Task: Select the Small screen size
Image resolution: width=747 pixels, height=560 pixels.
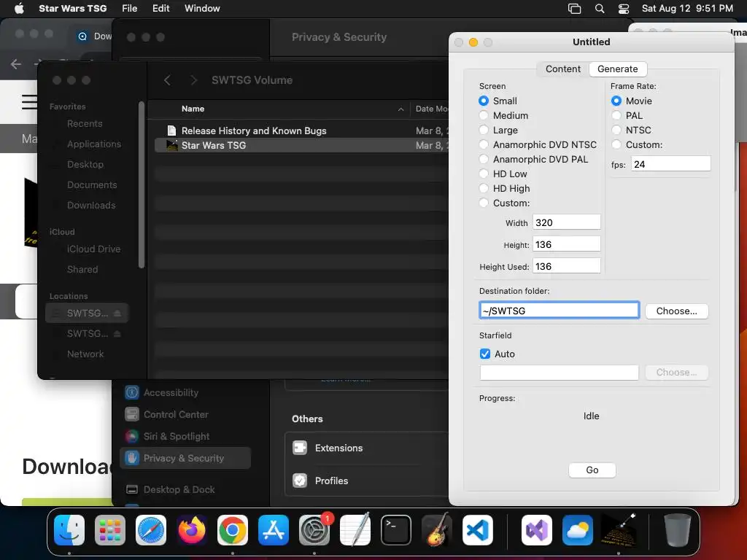Action: (x=484, y=101)
